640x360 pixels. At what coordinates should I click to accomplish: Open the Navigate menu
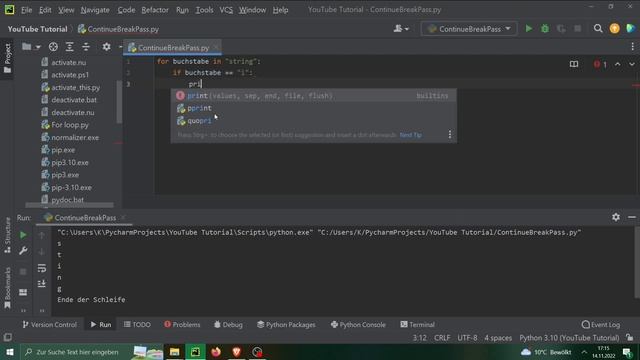coord(95,10)
